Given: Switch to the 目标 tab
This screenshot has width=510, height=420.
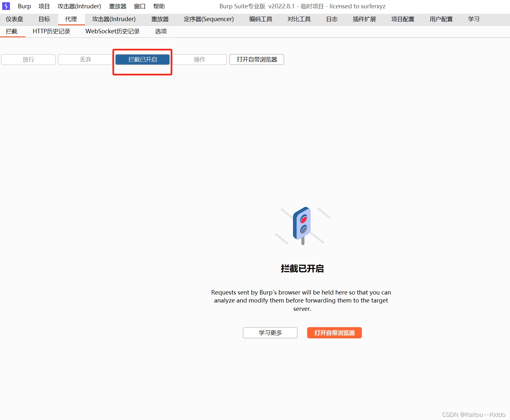Looking at the screenshot, I should (44, 19).
